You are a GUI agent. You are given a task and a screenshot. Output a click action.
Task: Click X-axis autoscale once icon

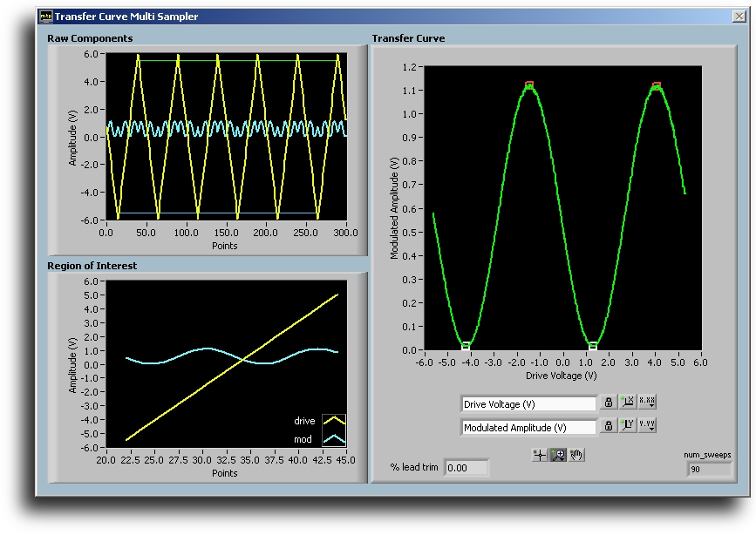pyautogui.click(x=627, y=403)
